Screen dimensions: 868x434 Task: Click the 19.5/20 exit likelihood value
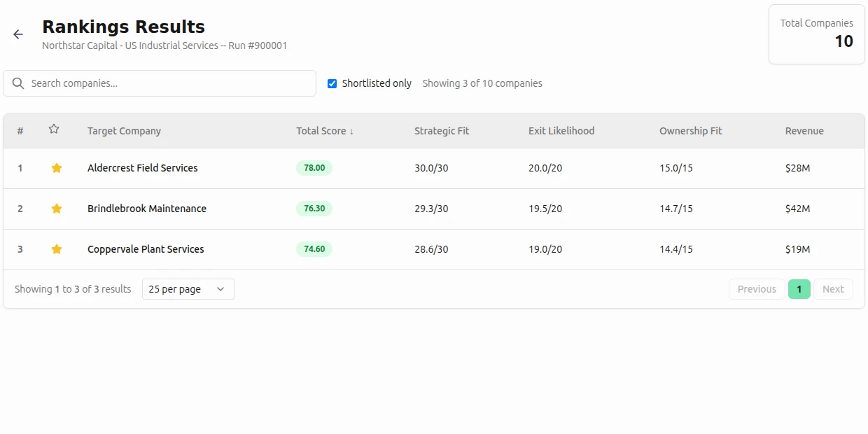coord(545,209)
